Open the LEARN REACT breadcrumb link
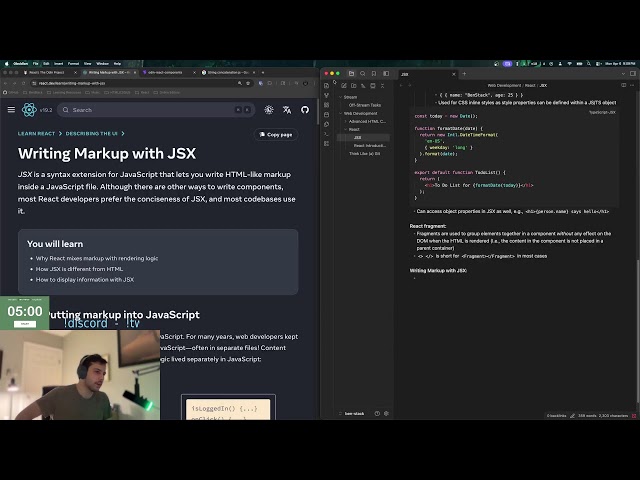 pyautogui.click(x=36, y=133)
